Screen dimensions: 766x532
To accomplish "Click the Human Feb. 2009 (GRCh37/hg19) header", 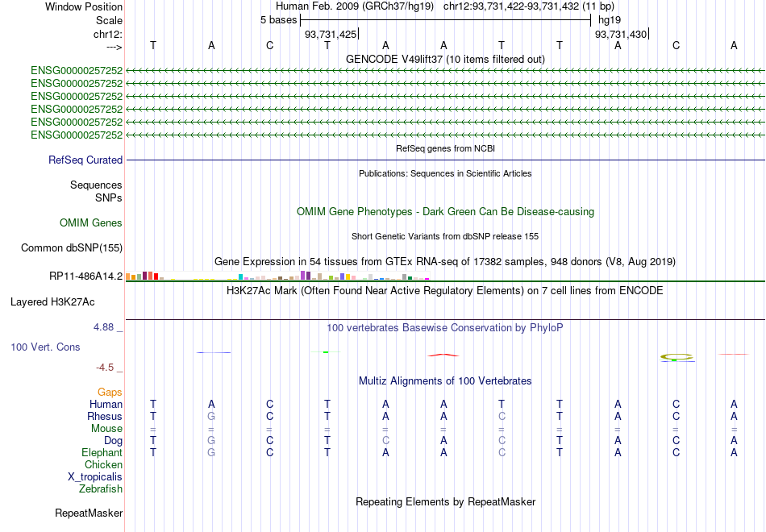I will (x=355, y=6).
